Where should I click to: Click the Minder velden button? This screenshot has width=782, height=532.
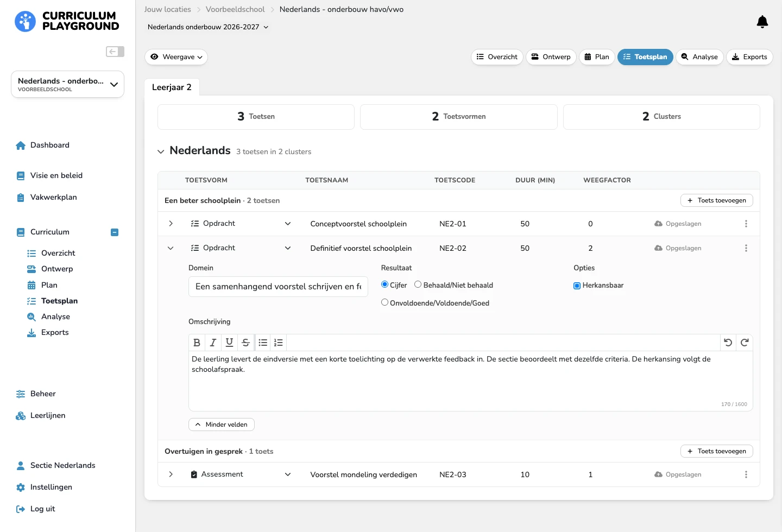221,425
